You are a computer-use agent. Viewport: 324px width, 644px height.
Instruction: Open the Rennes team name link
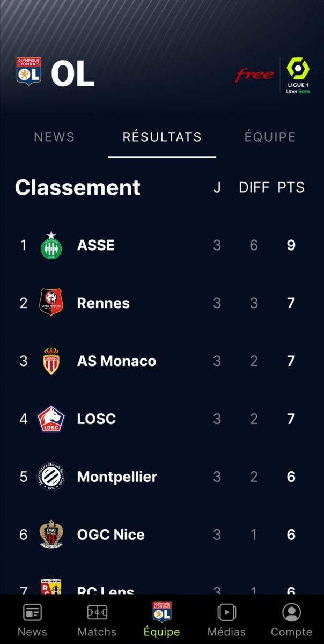pos(104,303)
